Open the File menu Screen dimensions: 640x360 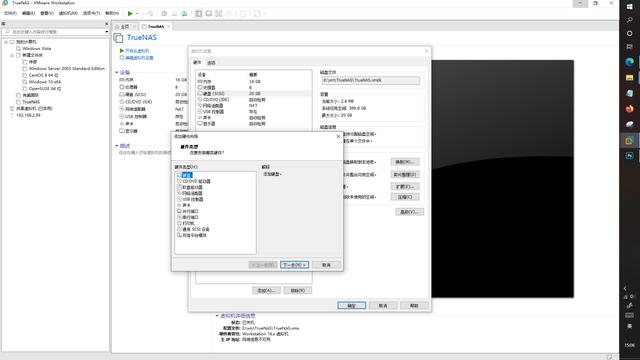click(10, 13)
